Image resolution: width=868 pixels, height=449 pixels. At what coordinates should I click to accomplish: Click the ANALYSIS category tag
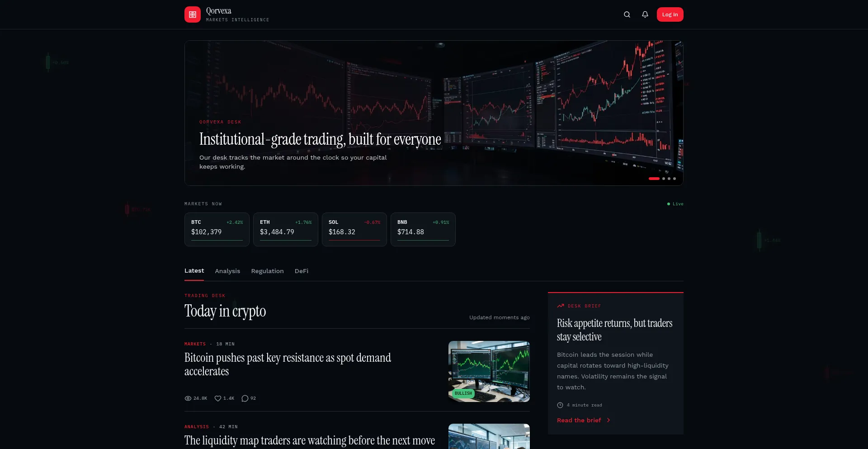(197, 427)
